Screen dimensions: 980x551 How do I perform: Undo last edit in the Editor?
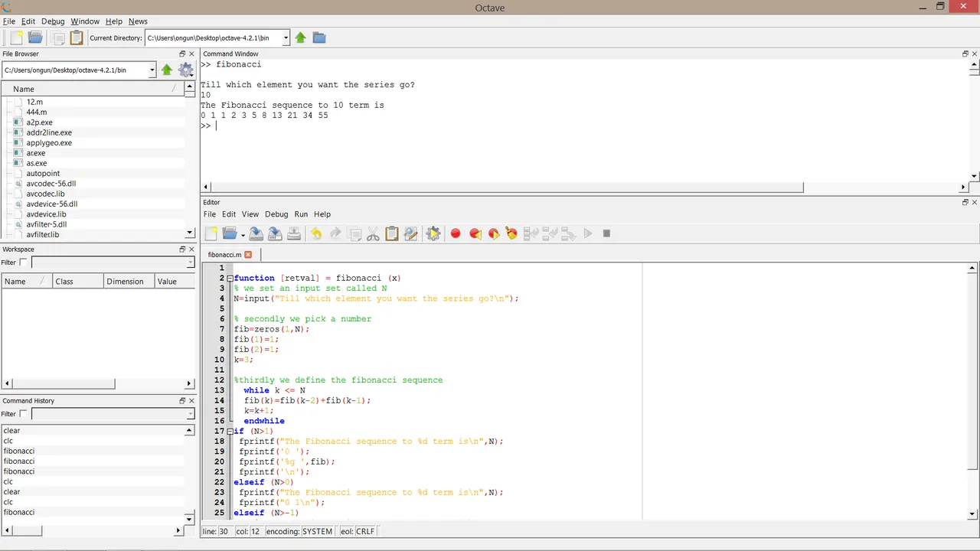(316, 233)
